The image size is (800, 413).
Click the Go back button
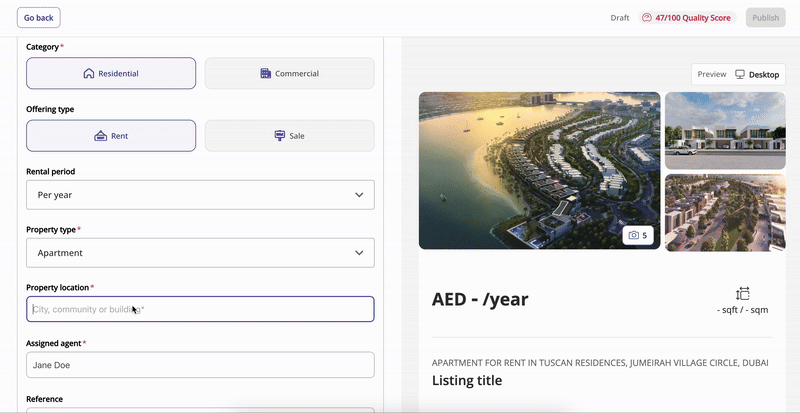(x=39, y=17)
